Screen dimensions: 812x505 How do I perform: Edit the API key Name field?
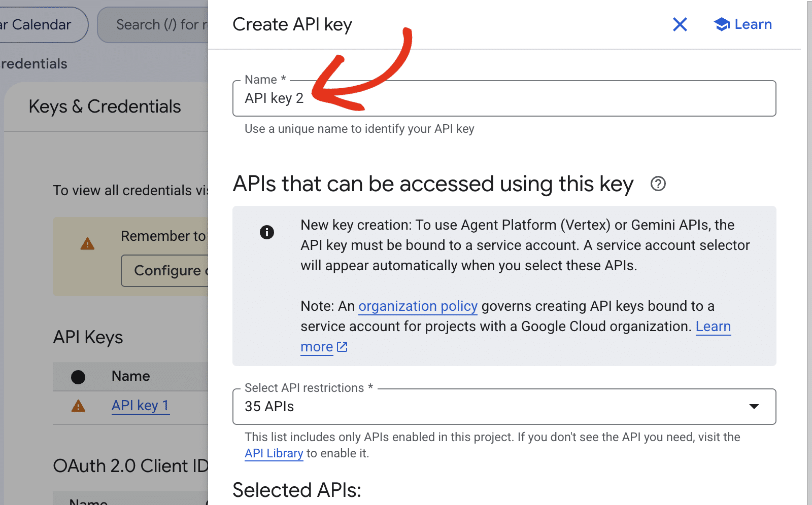(x=504, y=98)
